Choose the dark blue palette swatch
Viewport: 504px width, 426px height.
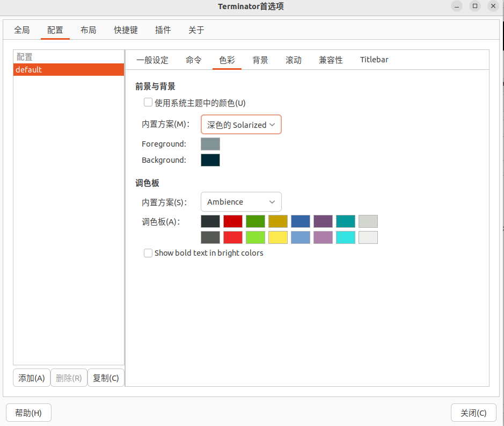tap(300, 221)
